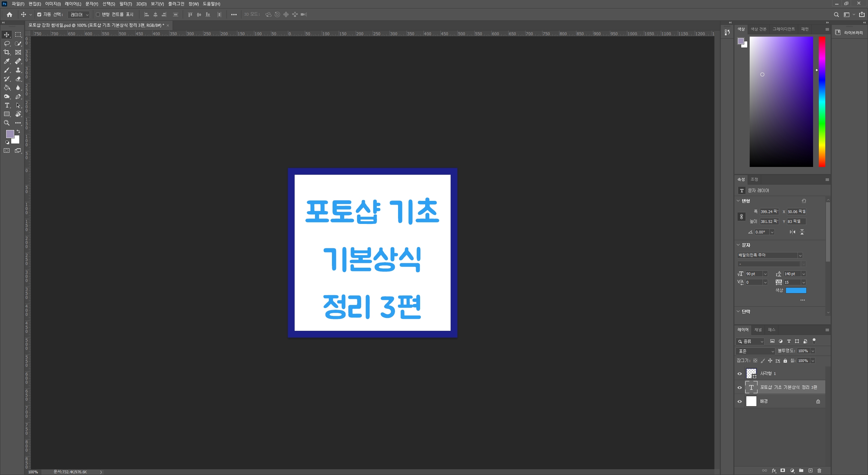868x475 pixels.
Task: Enable 변형 컨트롤 표시 checkbox
Action: coord(98,15)
